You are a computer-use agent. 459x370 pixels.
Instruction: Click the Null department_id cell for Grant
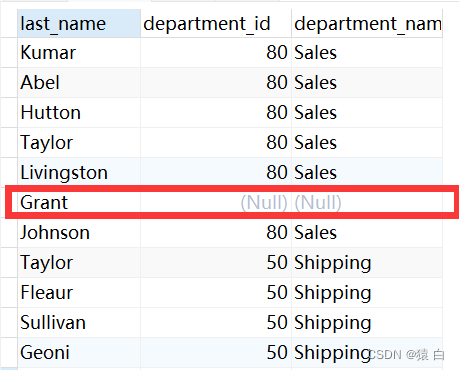click(x=216, y=202)
